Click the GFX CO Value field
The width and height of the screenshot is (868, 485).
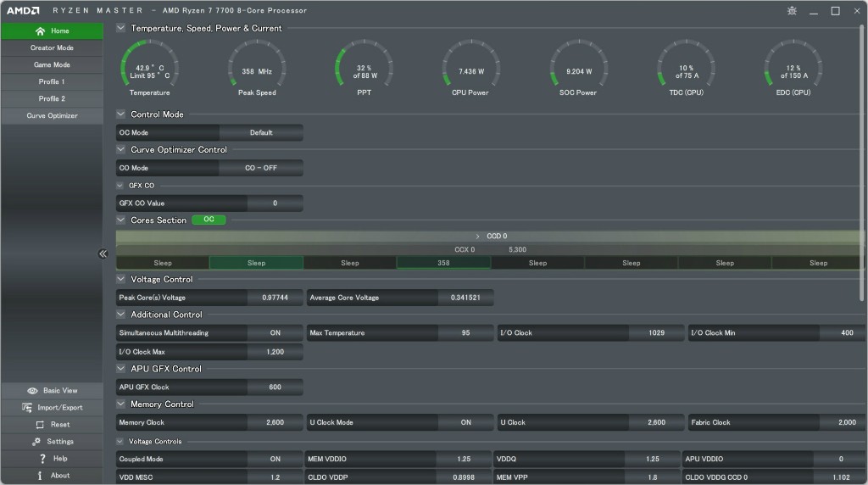click(275, 203)
